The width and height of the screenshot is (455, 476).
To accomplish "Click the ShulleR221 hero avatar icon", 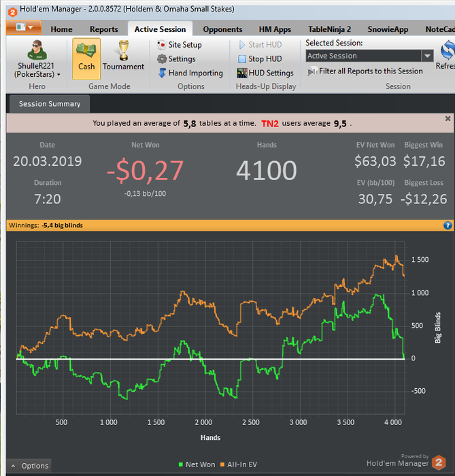I will (37, 50).
